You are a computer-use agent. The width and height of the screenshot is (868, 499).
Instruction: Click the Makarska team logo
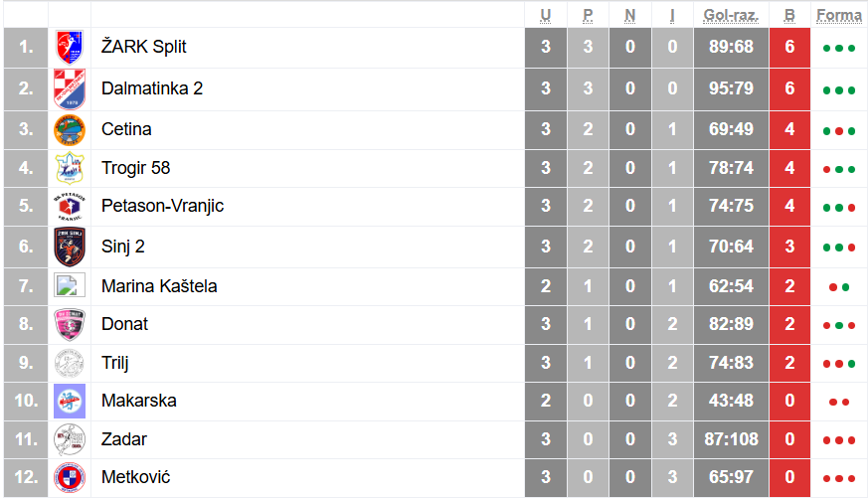pyautogui.click(x=70, y=402)
